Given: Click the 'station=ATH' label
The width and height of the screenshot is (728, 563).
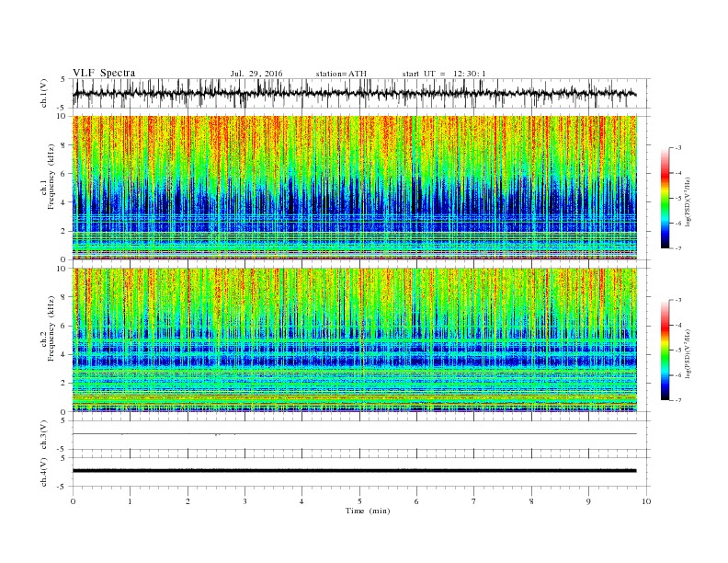Looking at the screenshot, I should pos(341,74).
